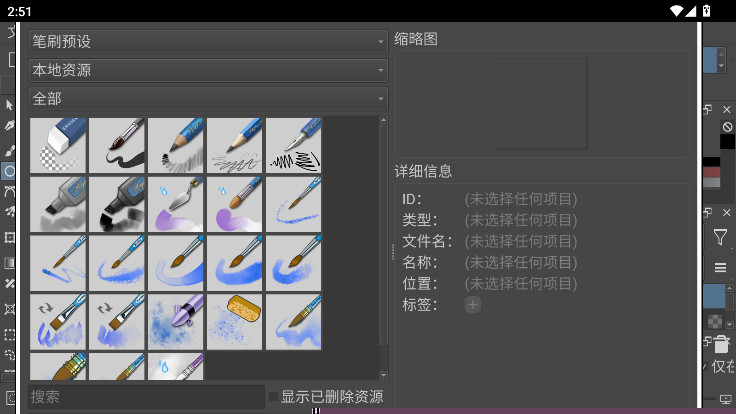Add a tag with the 标签 plus button
This screenshot has height=414, width=736.
click(472, 305)
